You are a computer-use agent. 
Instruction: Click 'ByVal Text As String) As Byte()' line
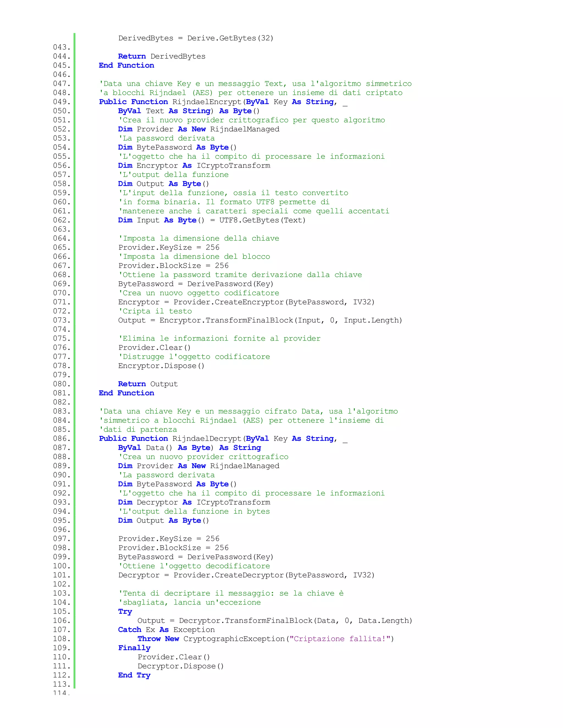(189, 111)
